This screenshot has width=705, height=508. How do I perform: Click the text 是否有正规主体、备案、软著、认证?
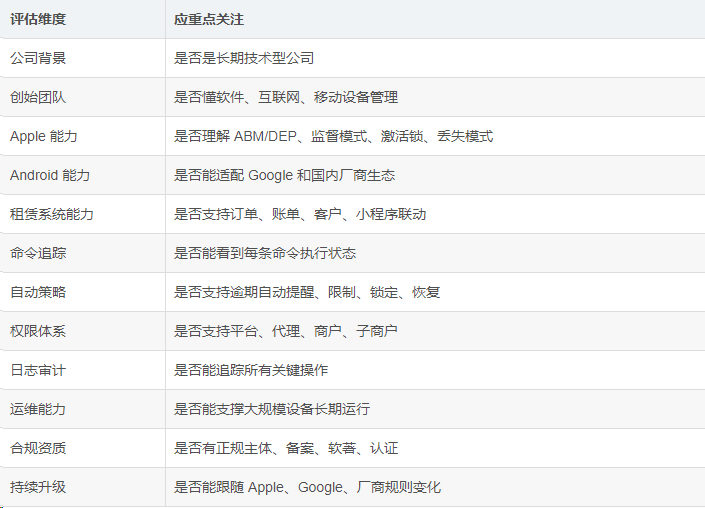[x=286, y=448]
